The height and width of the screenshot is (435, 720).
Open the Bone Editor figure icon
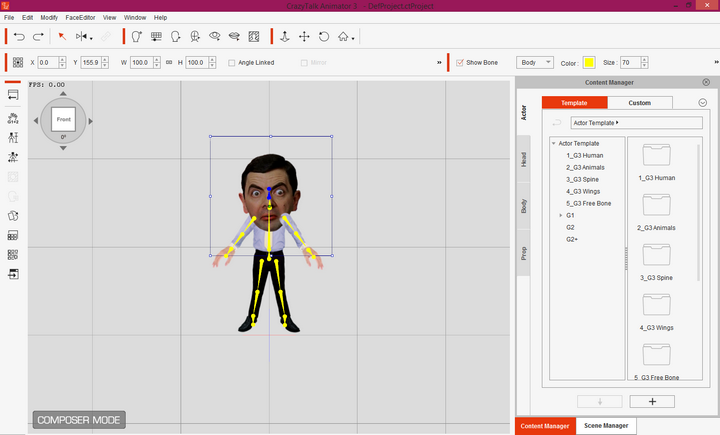tap(13, 137)
